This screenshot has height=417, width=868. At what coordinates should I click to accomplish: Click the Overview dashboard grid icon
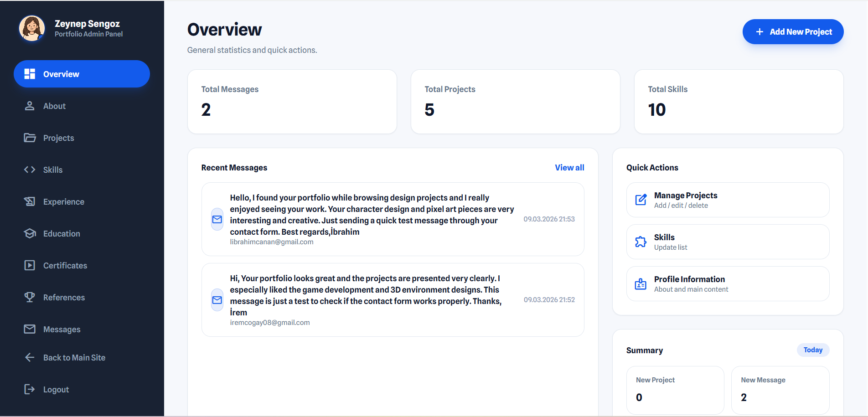[30, 74]
